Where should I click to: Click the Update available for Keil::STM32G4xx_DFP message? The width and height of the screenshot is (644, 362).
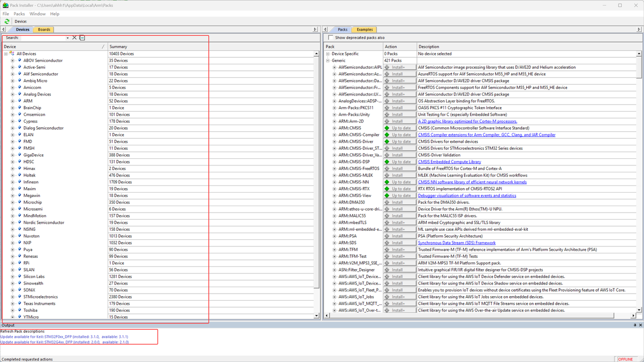(64, 342)
